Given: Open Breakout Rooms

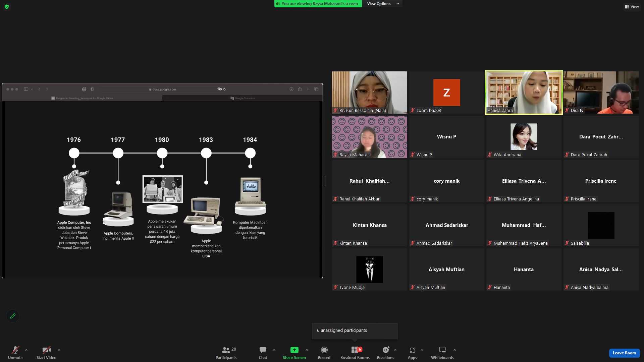Looking at the screenshot, I should coord(355,353).
